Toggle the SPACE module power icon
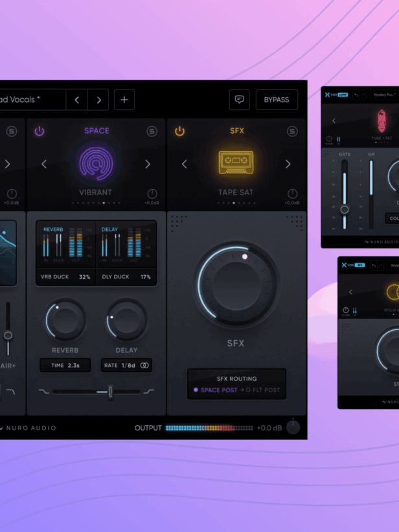The image size is (399, 532). (40, 131)
